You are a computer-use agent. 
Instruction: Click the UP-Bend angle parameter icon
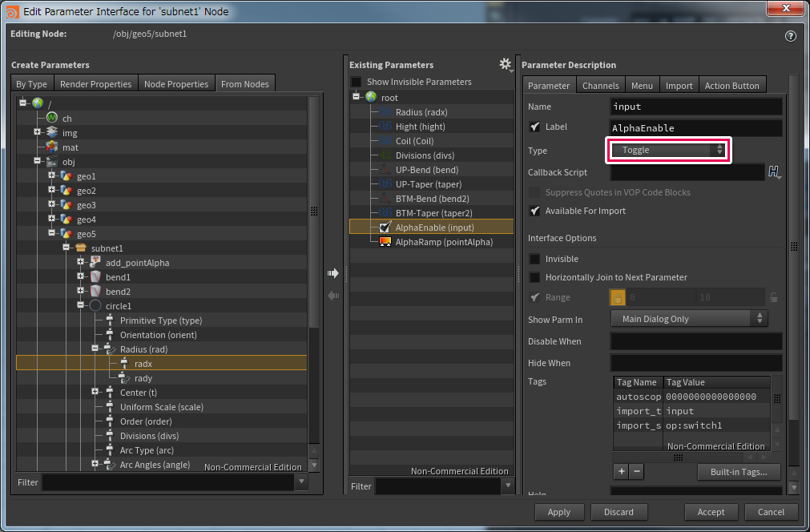[385, 169]
